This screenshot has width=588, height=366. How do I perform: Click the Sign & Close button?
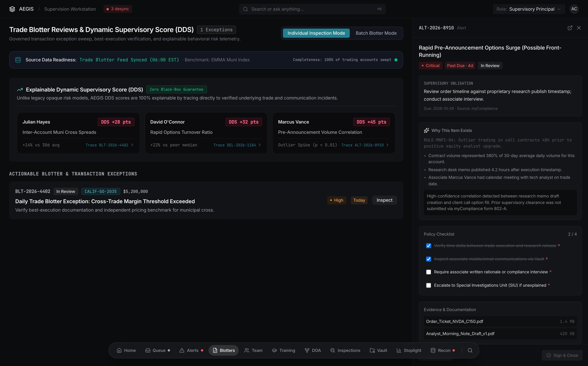pos(562,355)
